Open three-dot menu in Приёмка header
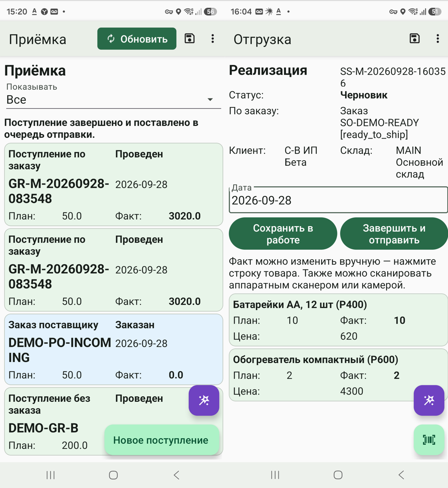448x488 pixels. click(212, 38)
